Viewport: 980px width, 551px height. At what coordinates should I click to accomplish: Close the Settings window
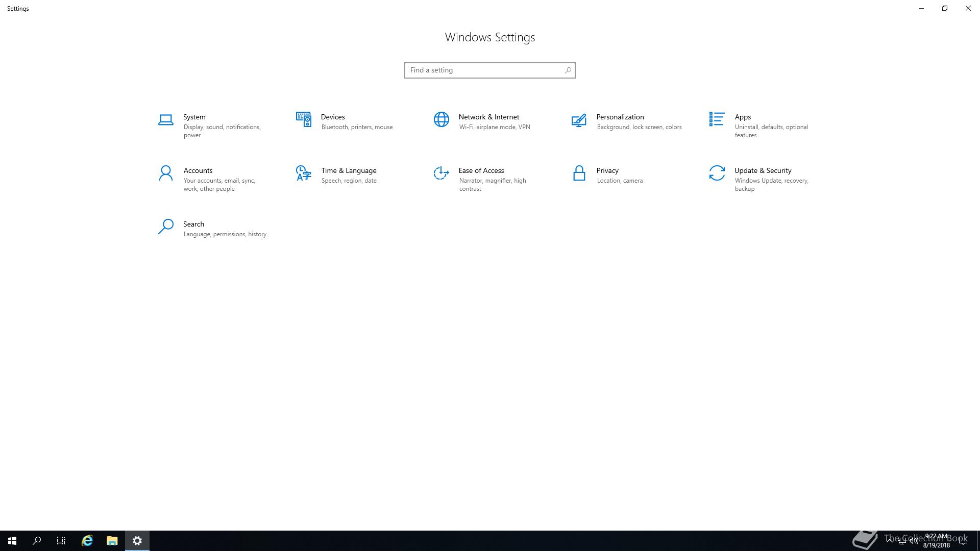coord(968,8)
